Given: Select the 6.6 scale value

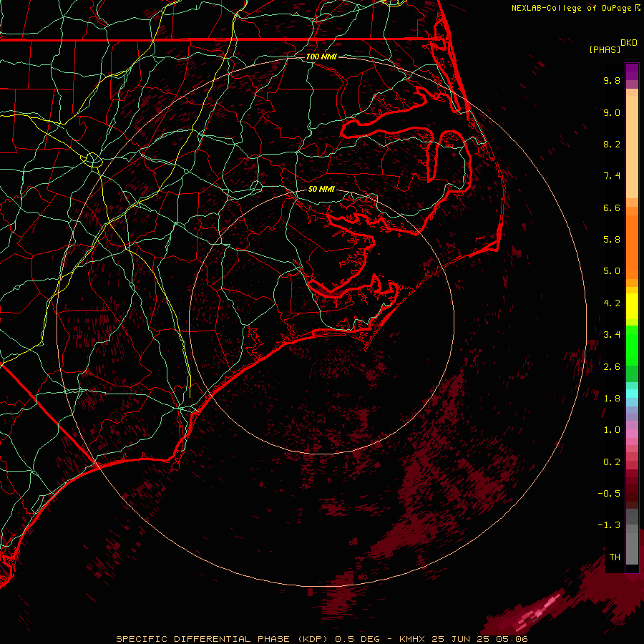Looking at the screenshot, I should 612,208.
